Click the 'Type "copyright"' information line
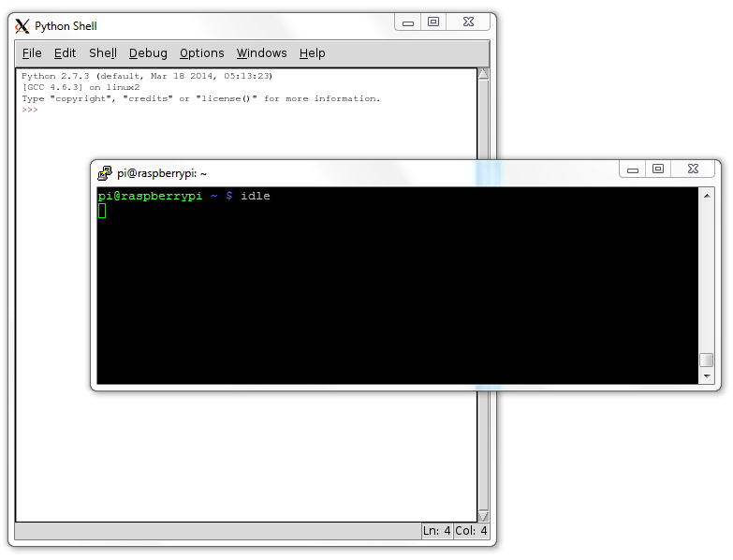Viewport: 733px width, 560px height. 201,98
